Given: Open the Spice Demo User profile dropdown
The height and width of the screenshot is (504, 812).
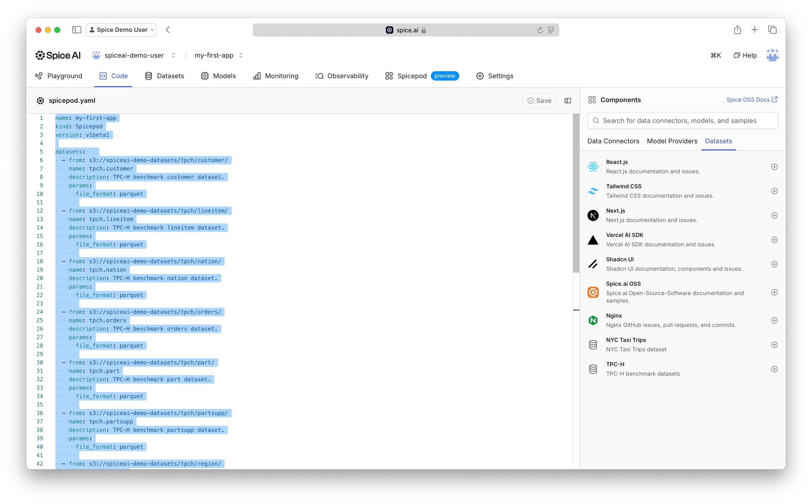Looking at the screenshot, I should click(x=122, y=30).
